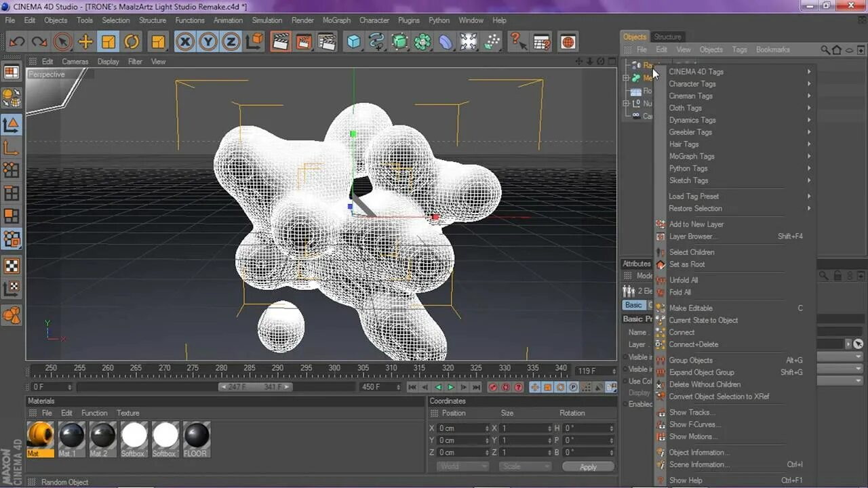Open particle emitter objects icon

pyautogui.click(x=492, y=42)
